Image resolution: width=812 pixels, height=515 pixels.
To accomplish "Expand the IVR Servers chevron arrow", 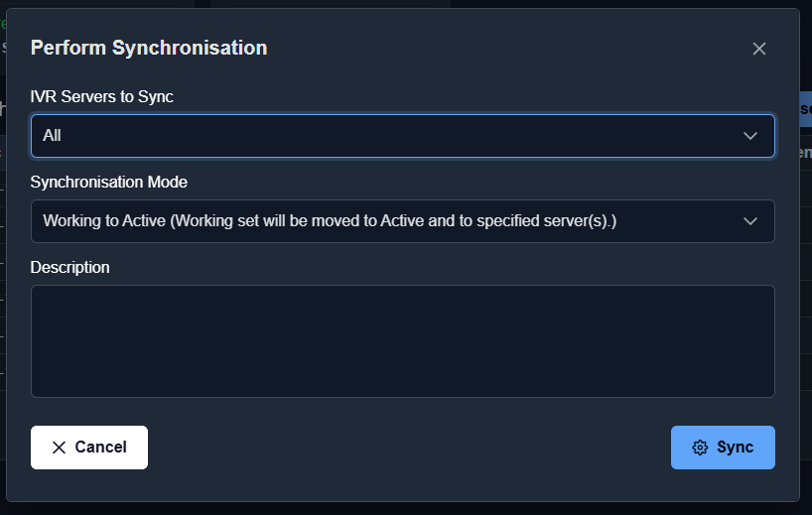I will (x=750, y=136).
